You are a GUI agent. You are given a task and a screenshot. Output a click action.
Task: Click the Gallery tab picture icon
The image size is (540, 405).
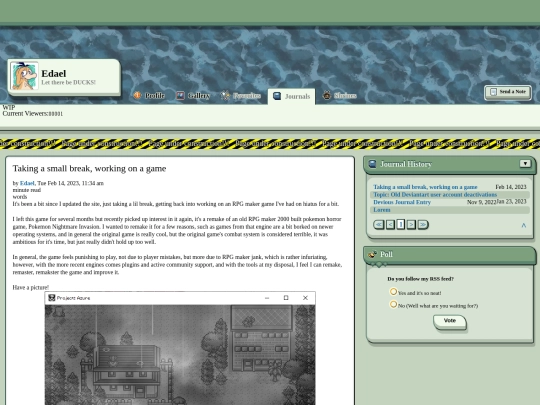[180, 95]
